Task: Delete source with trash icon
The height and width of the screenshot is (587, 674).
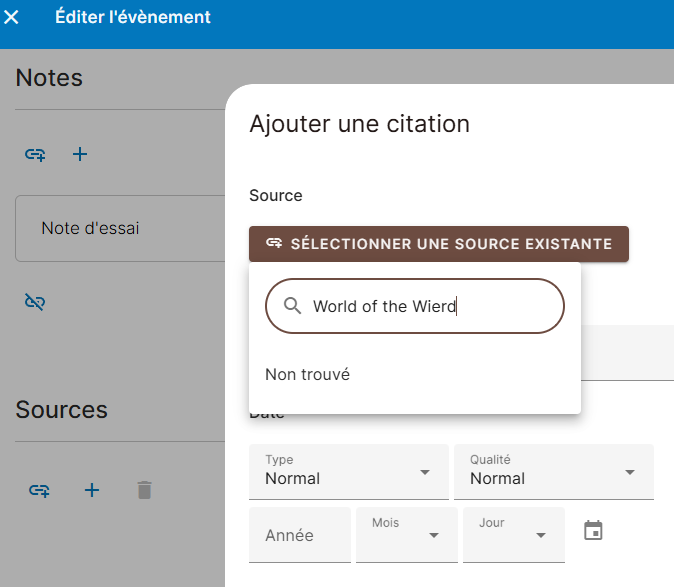Action: (145, 490)
